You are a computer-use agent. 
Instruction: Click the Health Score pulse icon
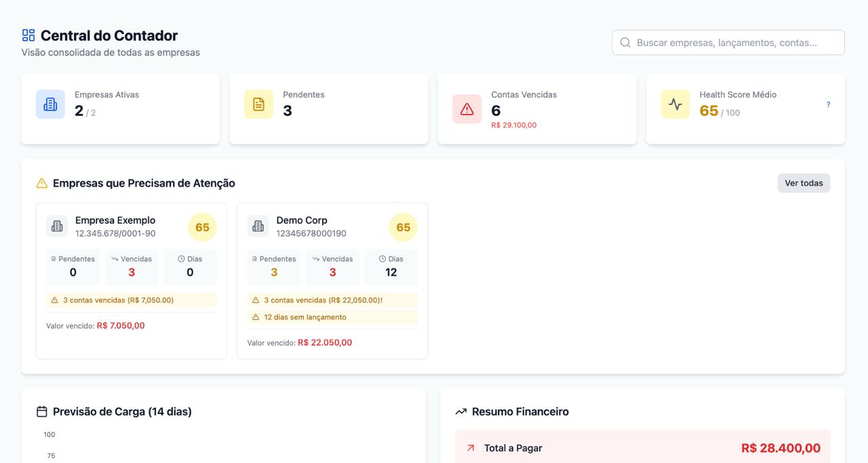pos(675,104)
